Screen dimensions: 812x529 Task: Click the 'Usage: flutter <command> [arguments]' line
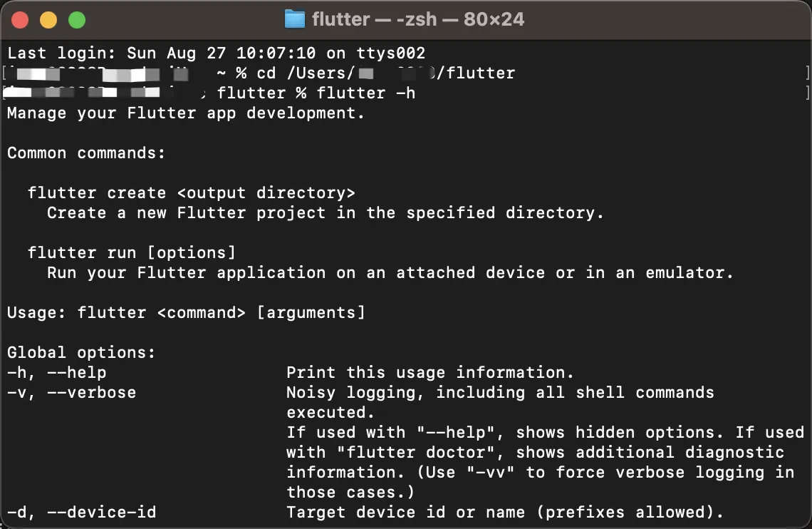[186, 312]
